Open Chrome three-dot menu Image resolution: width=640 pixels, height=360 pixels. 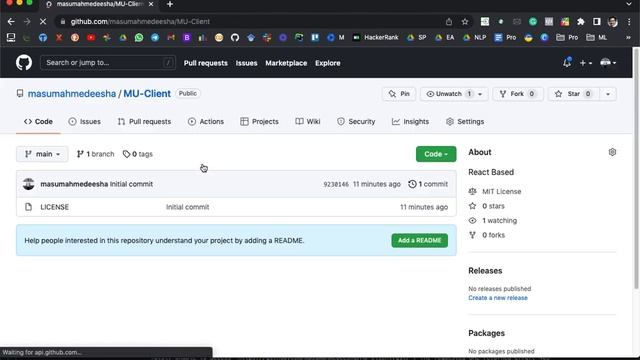[629, 22]
